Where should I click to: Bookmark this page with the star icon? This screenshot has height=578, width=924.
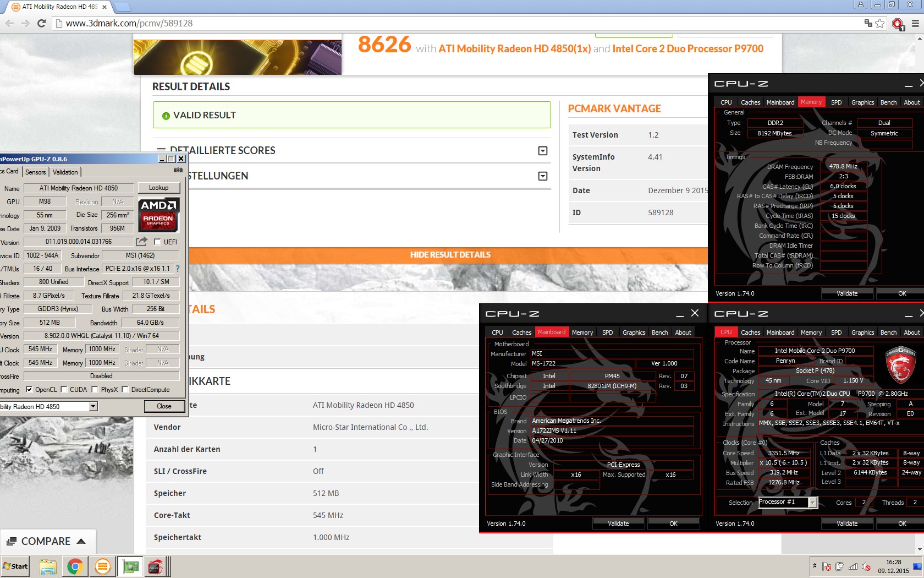880,23
